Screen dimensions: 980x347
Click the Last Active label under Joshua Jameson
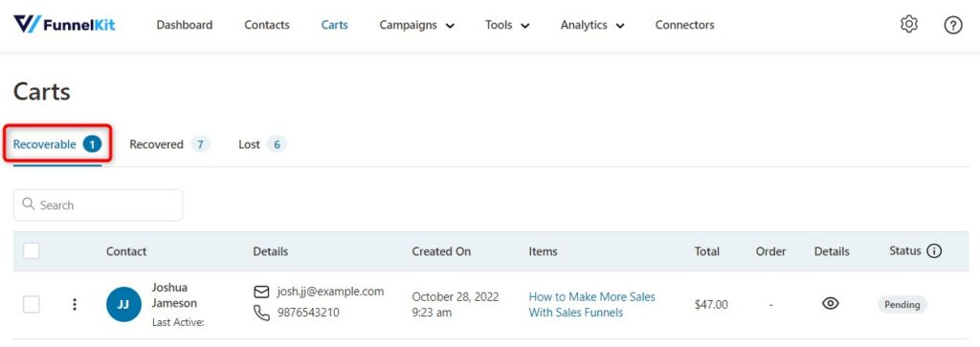click(178, 323)
